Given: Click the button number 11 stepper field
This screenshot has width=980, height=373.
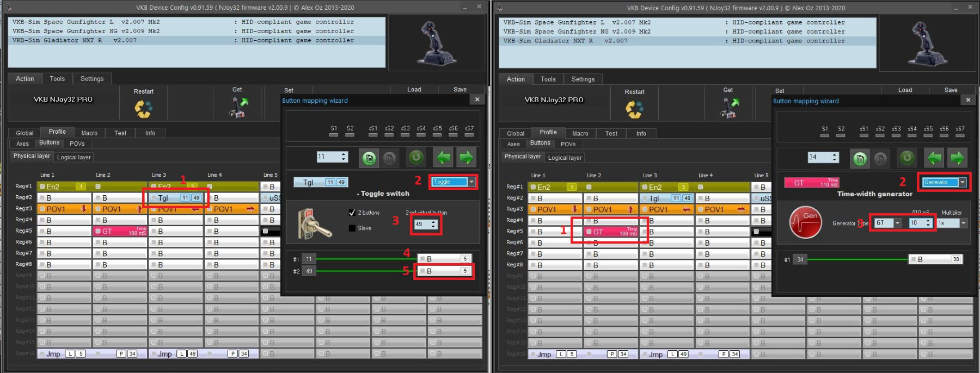Looking at the screenshot, I should 332,157.
